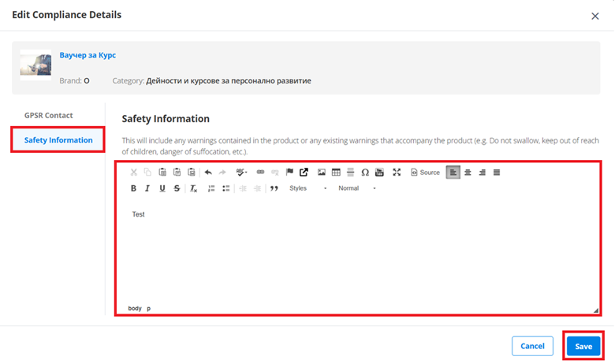Toggle block quote

274,188
